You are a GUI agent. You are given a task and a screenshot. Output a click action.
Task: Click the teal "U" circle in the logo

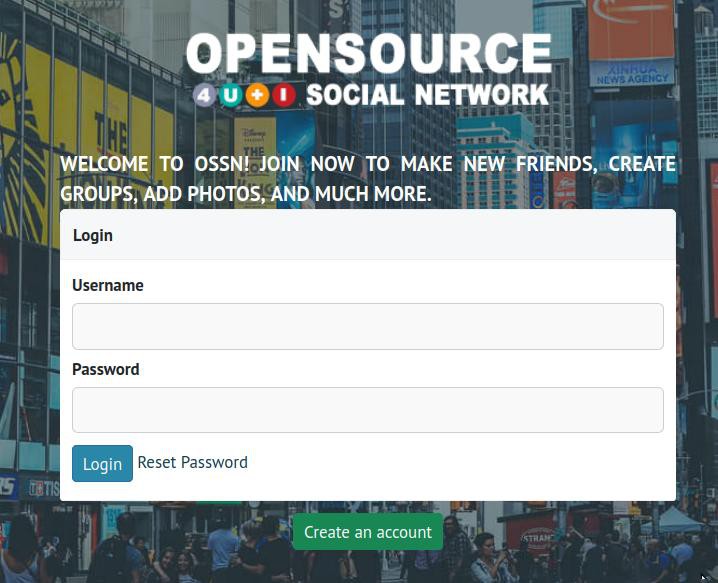[x=231, y=96]
